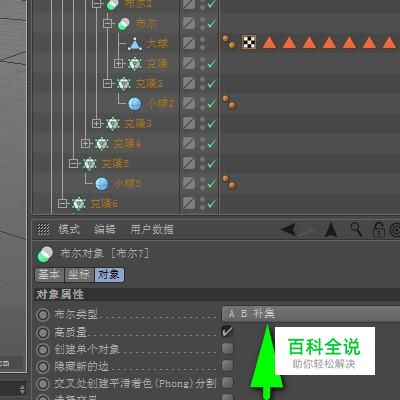Collapse the 布尔 tree node

[107, 23]
